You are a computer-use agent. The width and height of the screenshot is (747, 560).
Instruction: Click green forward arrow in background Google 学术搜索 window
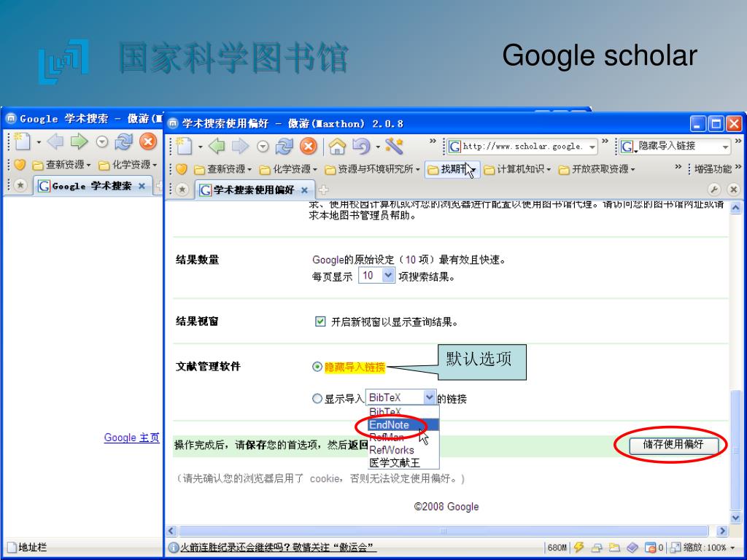click(x=79, y=141)
